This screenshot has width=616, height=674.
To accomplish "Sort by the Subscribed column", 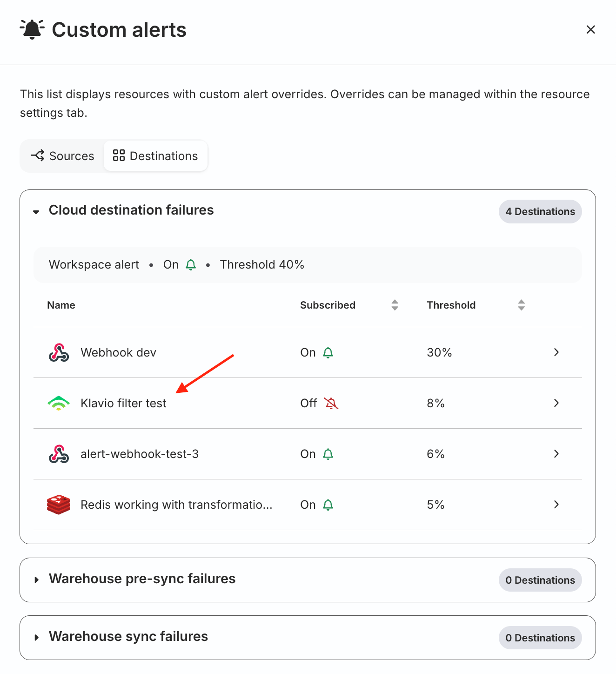I will [x=395, y=305].
